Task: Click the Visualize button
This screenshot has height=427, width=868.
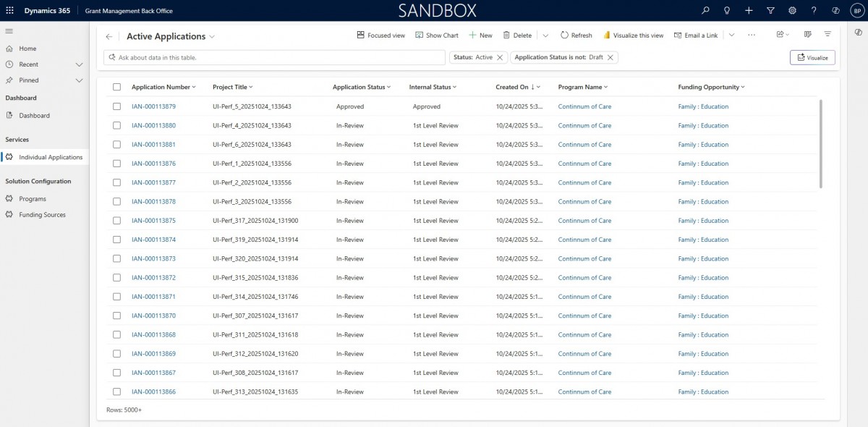Action: click(x=812, y=58)
